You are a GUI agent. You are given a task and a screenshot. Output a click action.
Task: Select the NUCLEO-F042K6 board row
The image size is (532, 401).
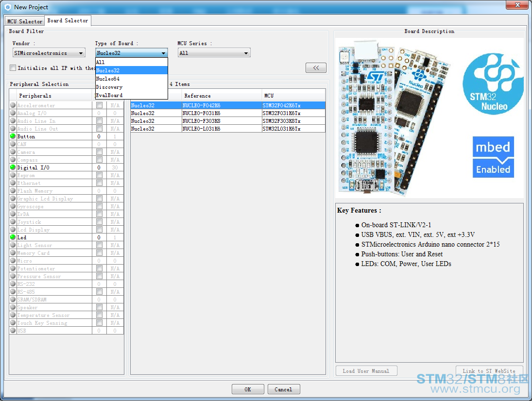click(228, 105)
